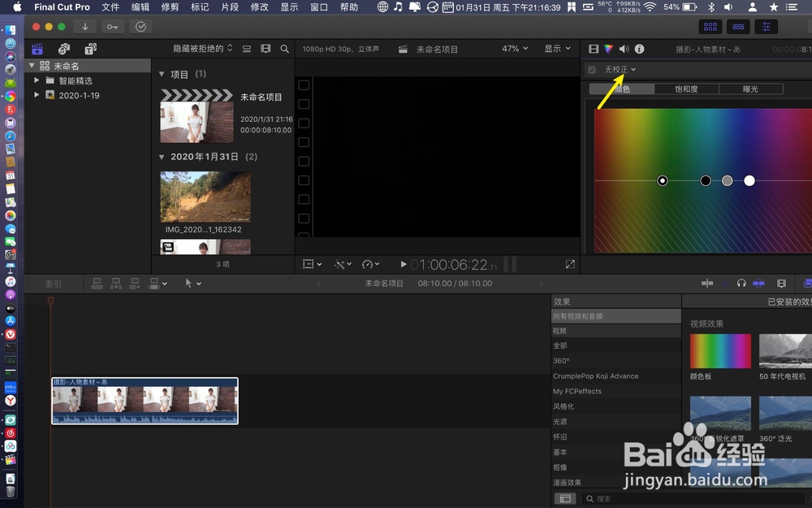812x508 pixels.
Task: Open the 标记 menu
Action: pos(200,7)
